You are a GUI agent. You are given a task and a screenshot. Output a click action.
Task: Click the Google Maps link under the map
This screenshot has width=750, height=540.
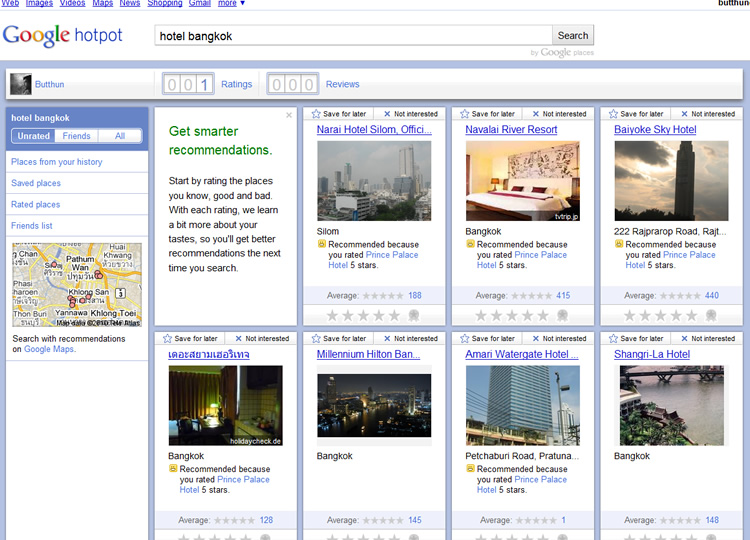point(49,349)
